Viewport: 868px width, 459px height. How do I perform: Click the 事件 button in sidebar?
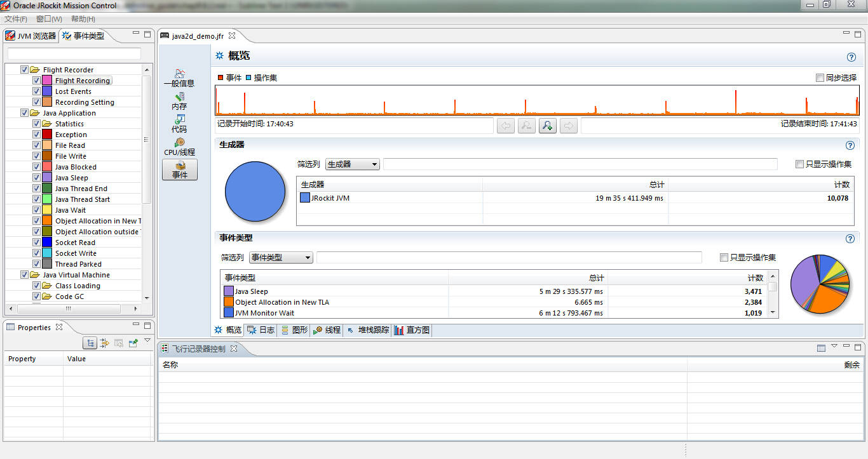coord(179,170)
